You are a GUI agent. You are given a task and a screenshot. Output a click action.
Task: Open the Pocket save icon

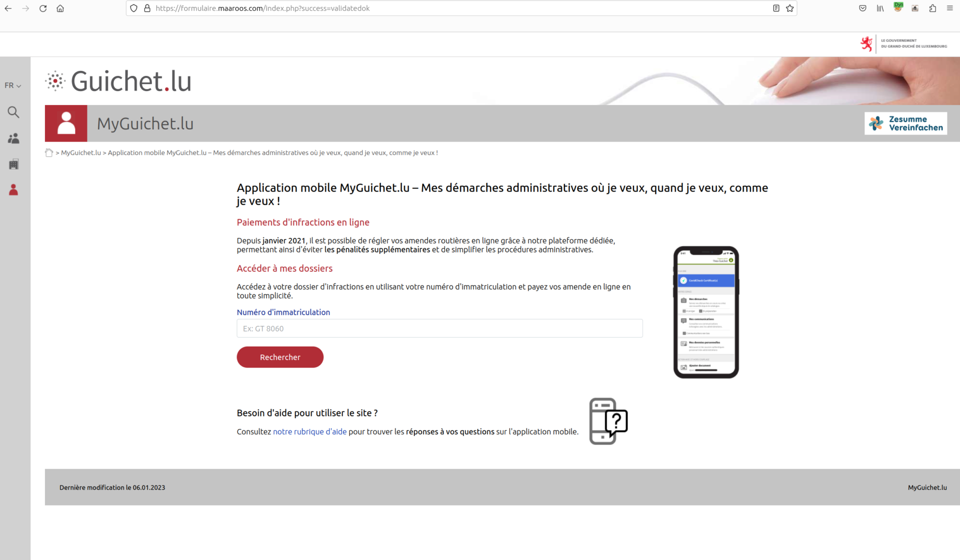pyautogui.click(x=862, y=8)
